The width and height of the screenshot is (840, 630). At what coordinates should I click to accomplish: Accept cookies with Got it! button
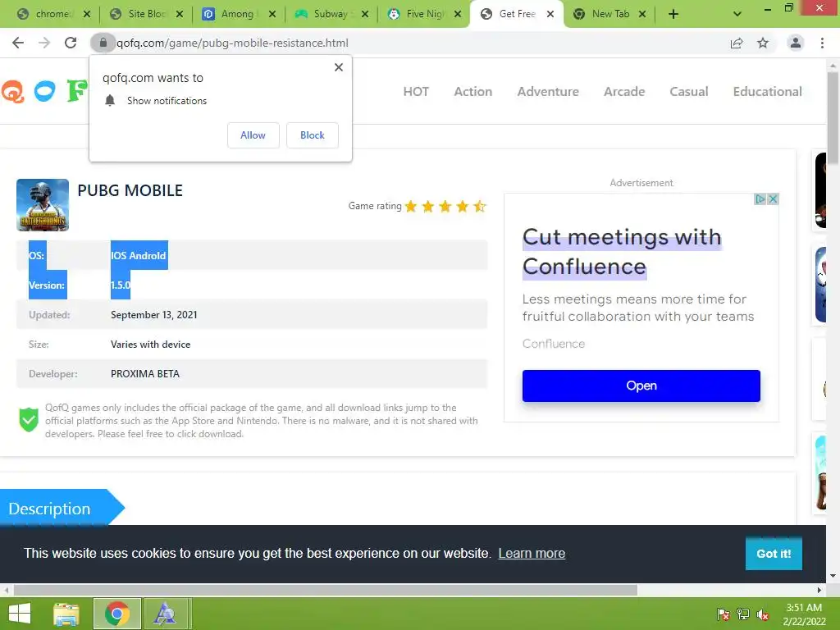(x=774, y=554)
